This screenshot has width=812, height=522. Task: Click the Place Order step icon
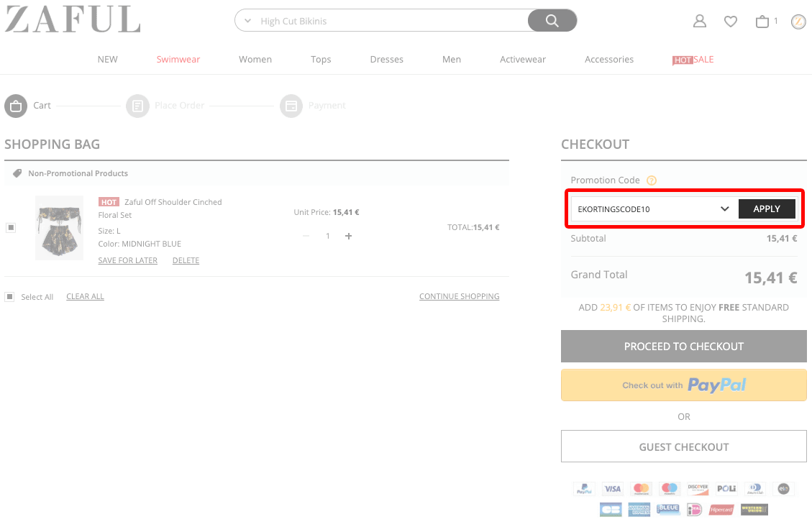coord(137,106)
